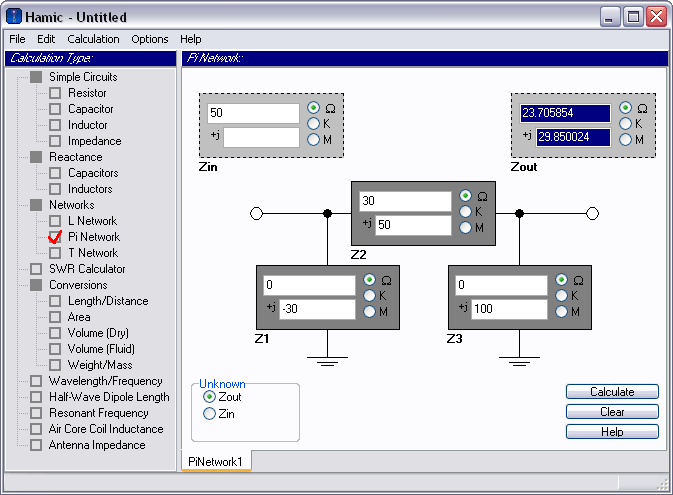This screenshot has width=673, height=495.
Task: Collapse the Reactance tree group
Action: coord(36,157)
